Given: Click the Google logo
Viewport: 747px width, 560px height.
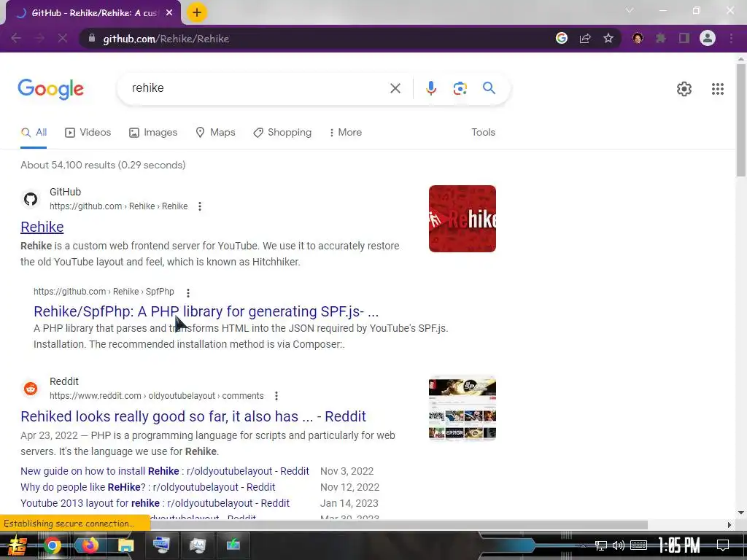Looking at the screenshot, I should click(x=51, y=89).
